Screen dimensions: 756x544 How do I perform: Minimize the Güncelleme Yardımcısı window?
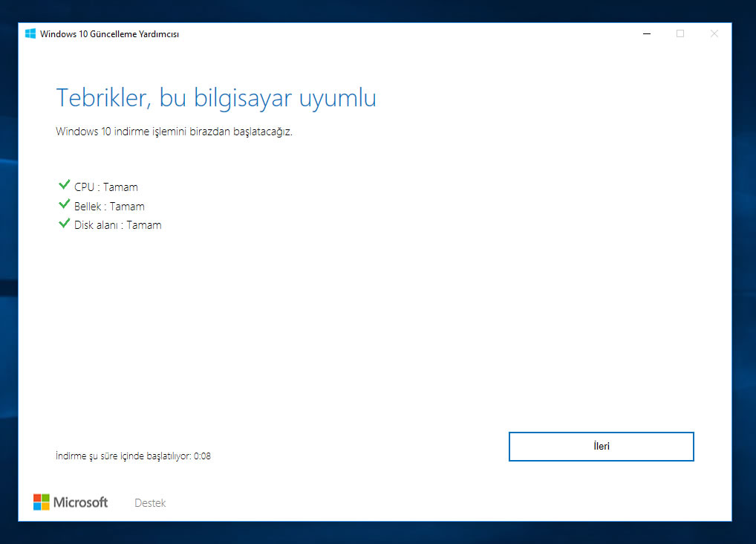coord(647,33)
